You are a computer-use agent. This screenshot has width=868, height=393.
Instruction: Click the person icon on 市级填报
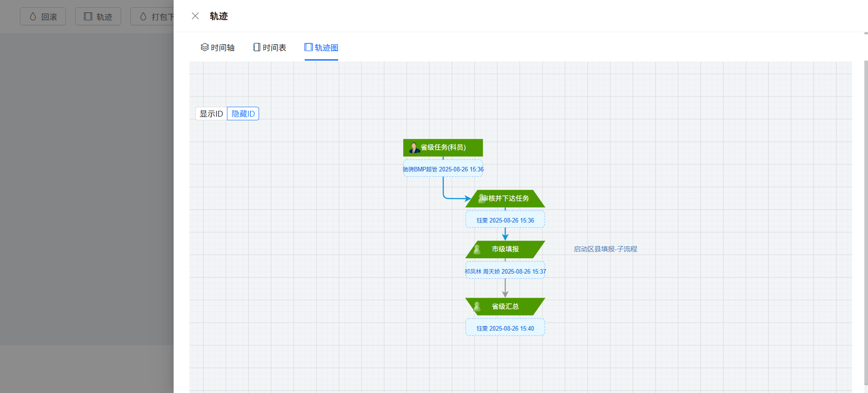click(x=477, y=249)
